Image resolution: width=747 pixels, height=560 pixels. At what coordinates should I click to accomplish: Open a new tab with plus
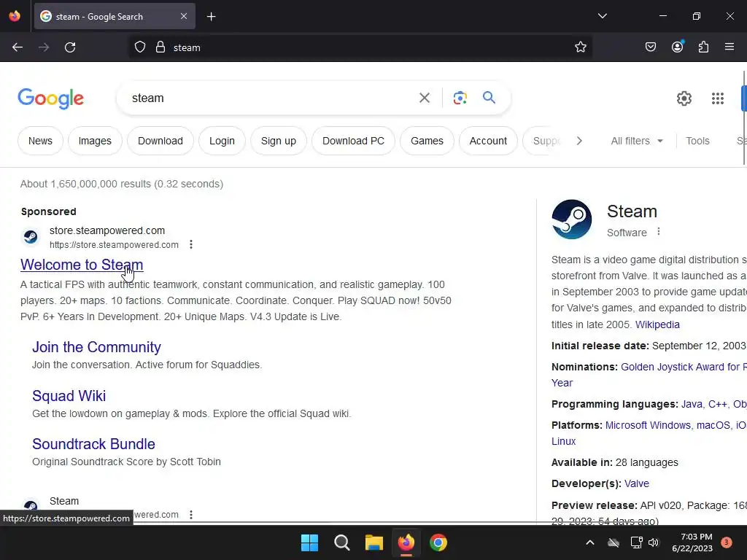211,17
